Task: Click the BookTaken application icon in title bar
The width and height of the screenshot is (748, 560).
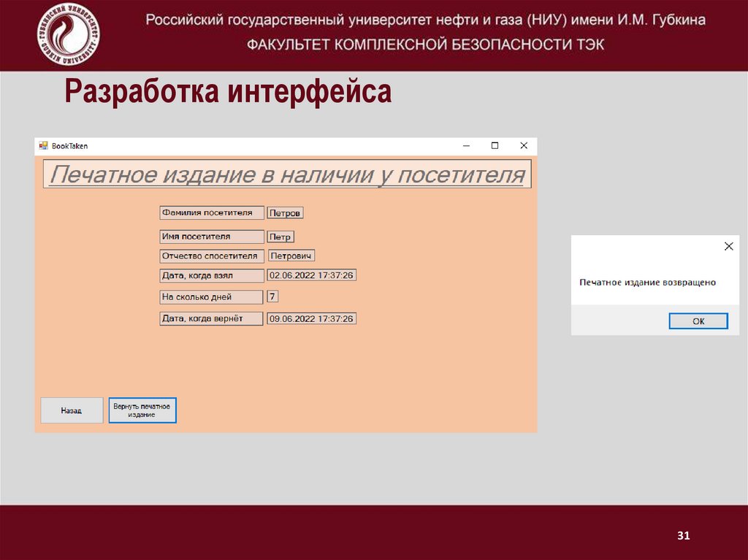Action: (x=44, y=146)
